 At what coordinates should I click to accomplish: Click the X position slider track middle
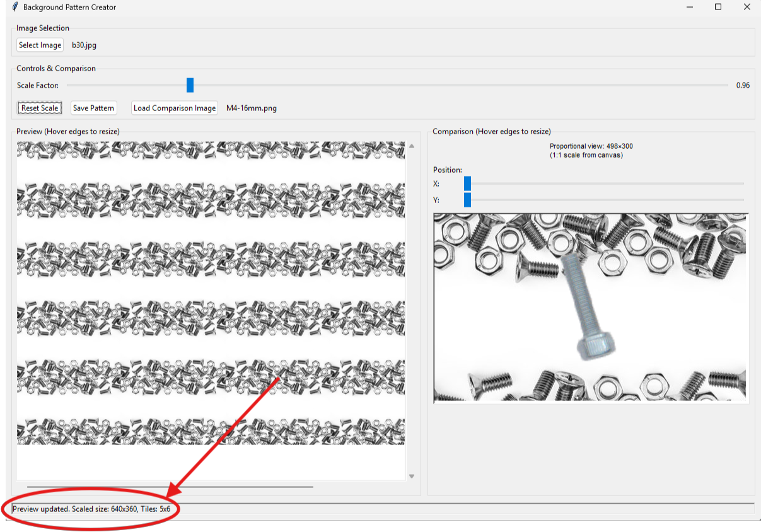click(x=604, y=183)
